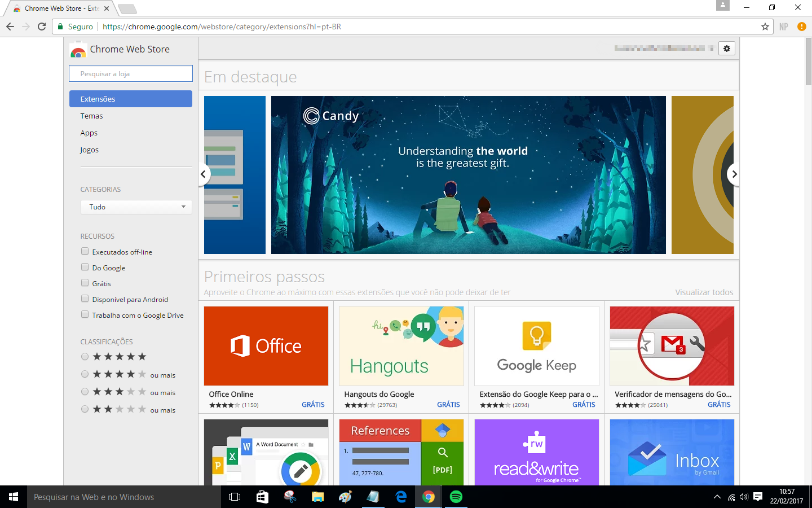Click the NP extension icon in toolbar

pos(784,27)
